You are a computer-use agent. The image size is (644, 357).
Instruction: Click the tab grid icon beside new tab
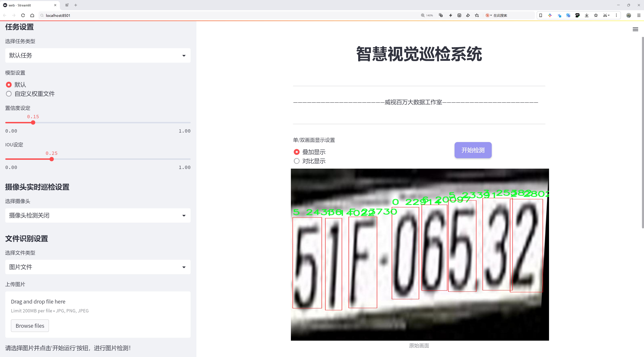67,5
